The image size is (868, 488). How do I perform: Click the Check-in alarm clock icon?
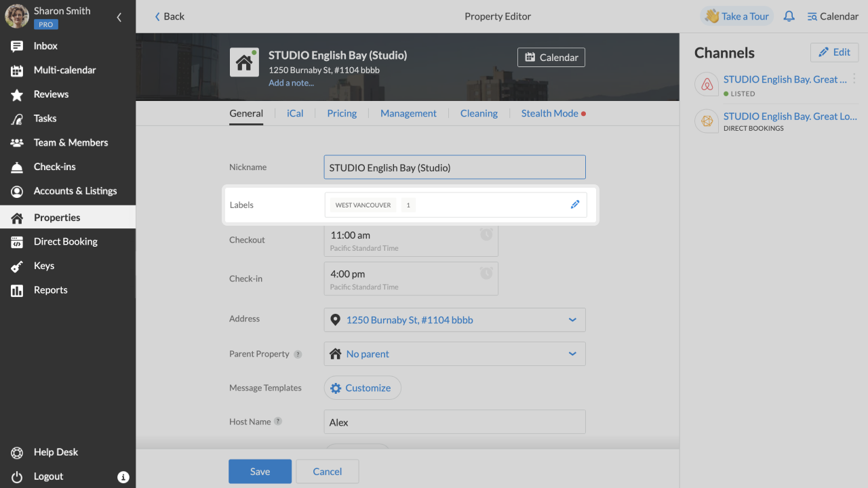coord(486,273)
